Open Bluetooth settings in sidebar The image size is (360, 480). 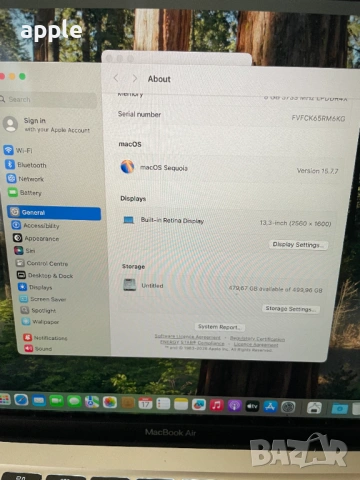[26, 165]
